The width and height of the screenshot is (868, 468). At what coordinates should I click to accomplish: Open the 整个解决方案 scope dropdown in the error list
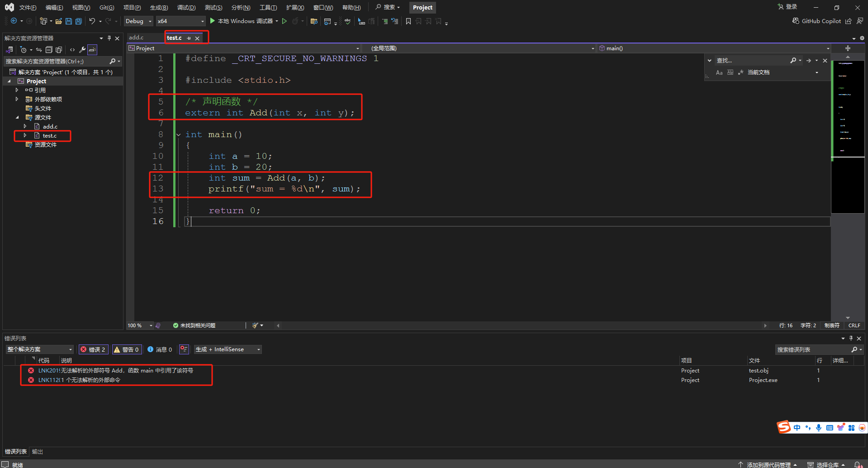(x=39, y=349)
